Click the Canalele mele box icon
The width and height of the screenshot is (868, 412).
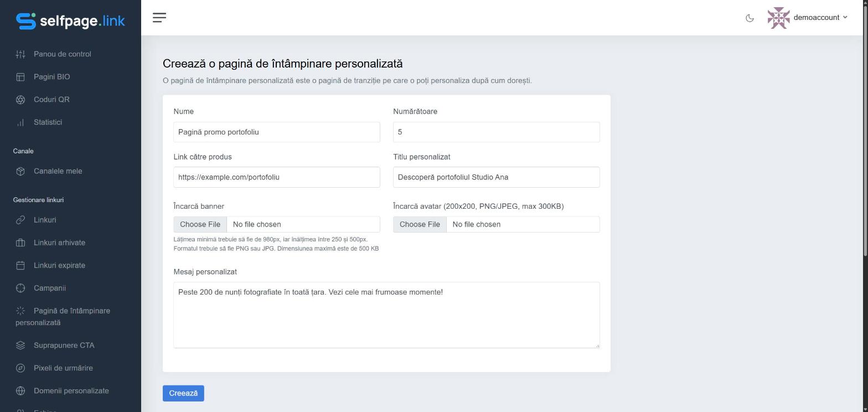point(20,171)
